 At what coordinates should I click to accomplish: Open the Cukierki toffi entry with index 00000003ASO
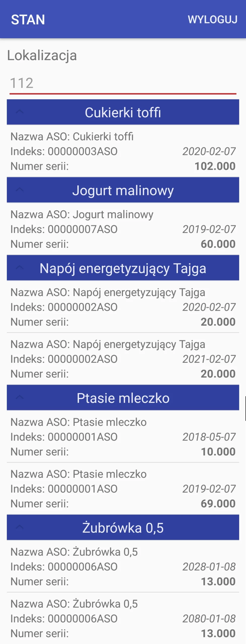[x=123, y=151]
